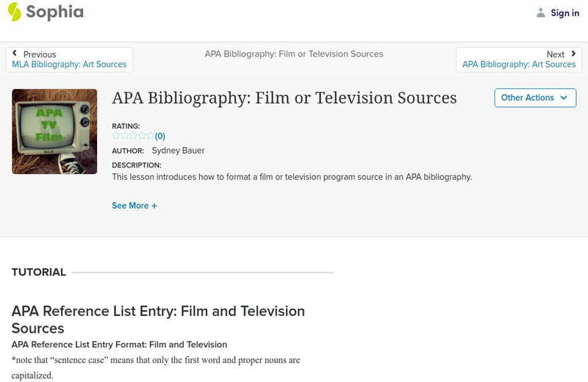Click the user profile icon
The height and width of the screenshot is (382, 588).
point(541,12)
